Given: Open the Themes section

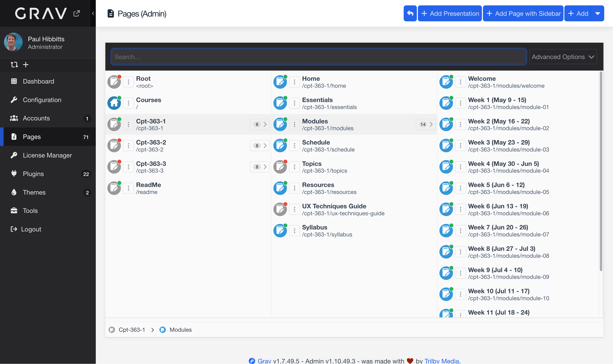Looking at the screenshot, I should tap(34, 192).
